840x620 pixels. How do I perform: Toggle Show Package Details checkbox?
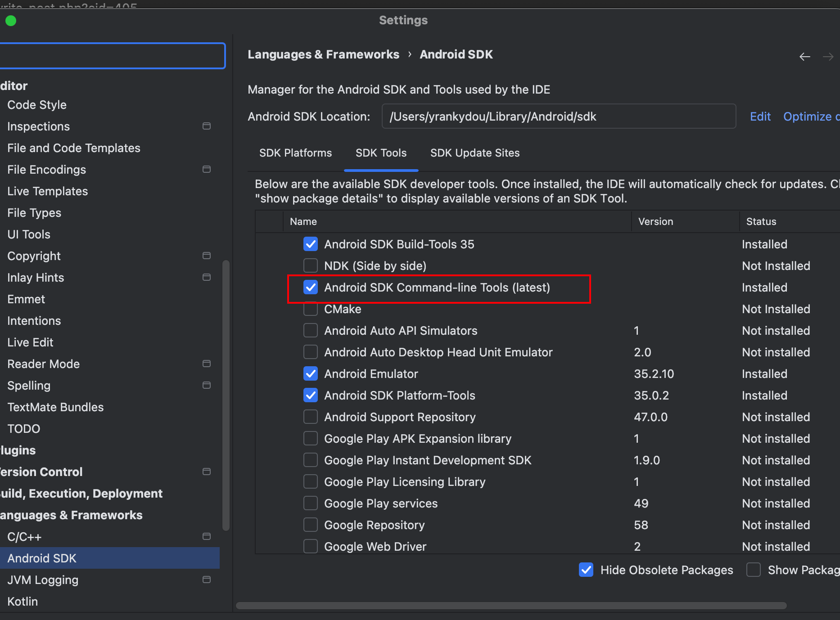pyautogui.click(x=754, y=570)
